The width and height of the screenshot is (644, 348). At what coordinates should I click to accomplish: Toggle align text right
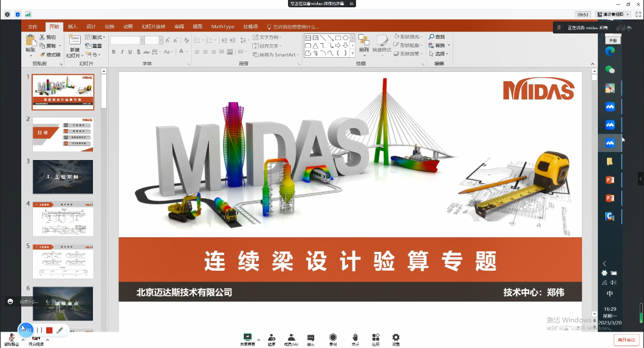[214, 52]
